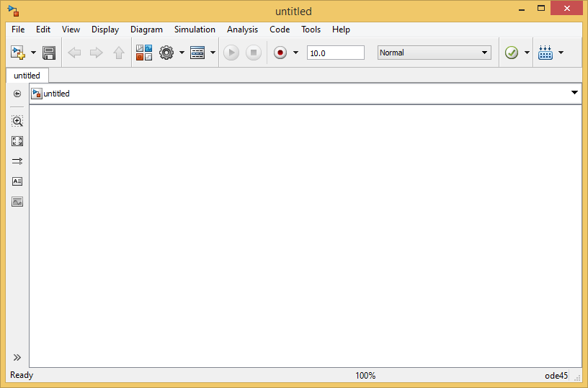Add an Annotation using the text icon
Screen dimensions: 588x388
coord(17,181)
